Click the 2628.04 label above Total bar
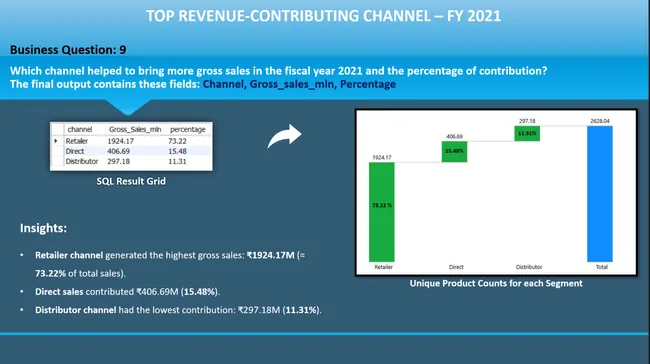 600,121
